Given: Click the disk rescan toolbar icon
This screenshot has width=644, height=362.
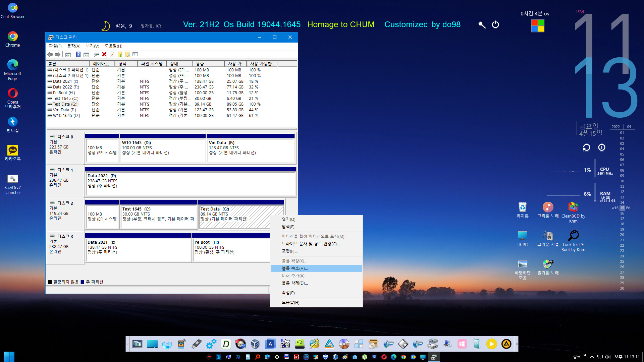Looking at the screenshot, I should 96,54.
